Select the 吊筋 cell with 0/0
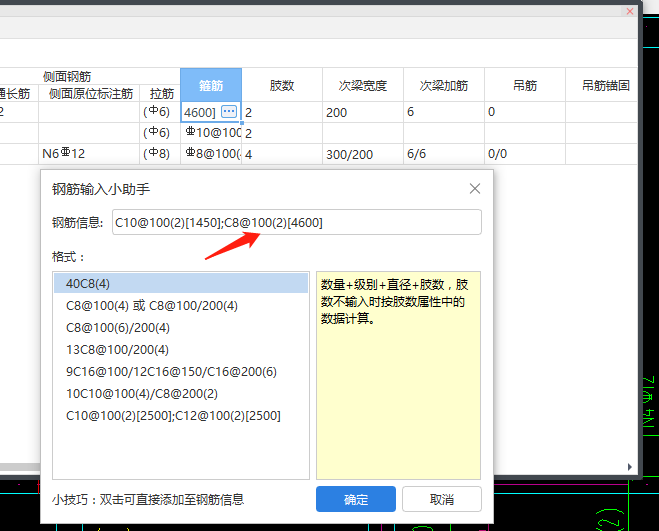 pyautogui.click(x=525, y=154)
